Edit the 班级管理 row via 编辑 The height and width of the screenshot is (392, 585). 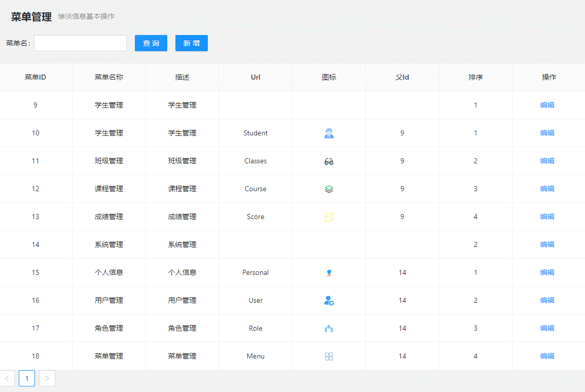pos(547,161)
